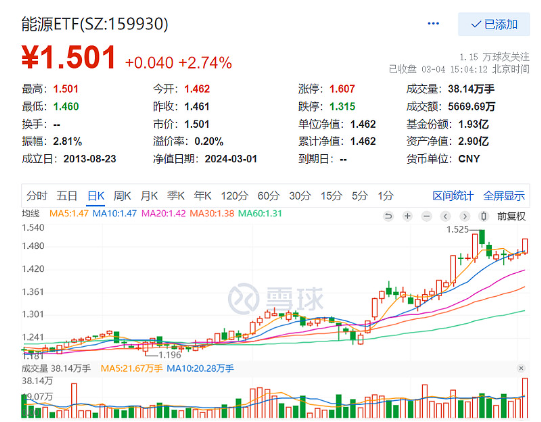Zoom out the chart with minus icon
This screenshot has height=422, width=541.
[427, 216]
